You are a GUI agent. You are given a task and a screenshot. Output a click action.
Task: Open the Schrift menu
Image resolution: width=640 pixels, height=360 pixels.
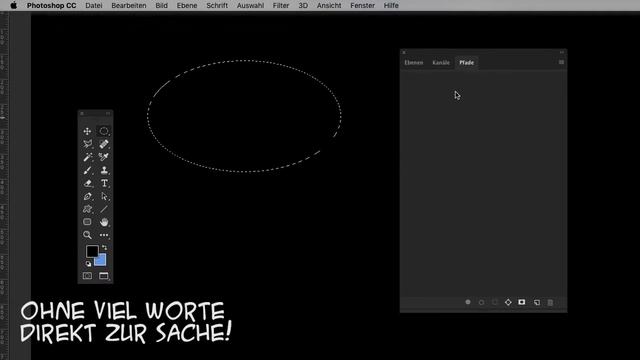click(217, 6)
